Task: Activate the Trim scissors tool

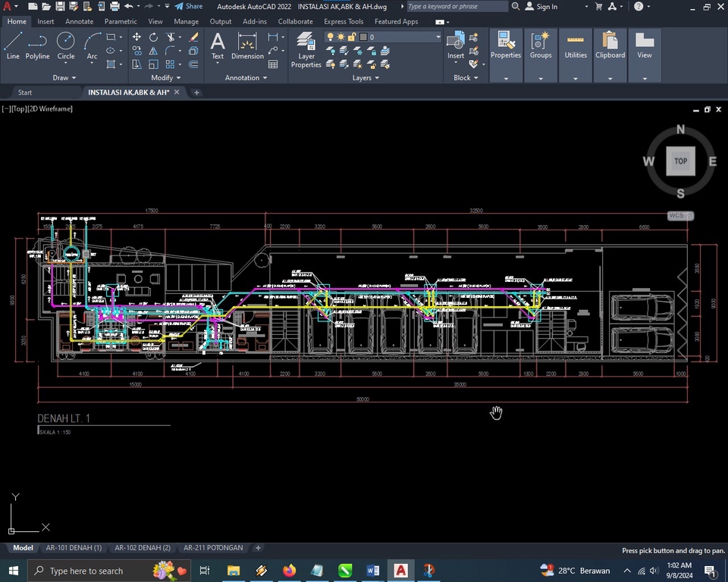Action: [x=171, y=37]
